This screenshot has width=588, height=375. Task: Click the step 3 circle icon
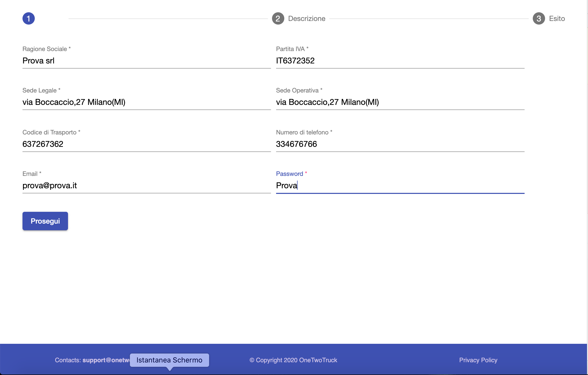(x=539, y=18)
